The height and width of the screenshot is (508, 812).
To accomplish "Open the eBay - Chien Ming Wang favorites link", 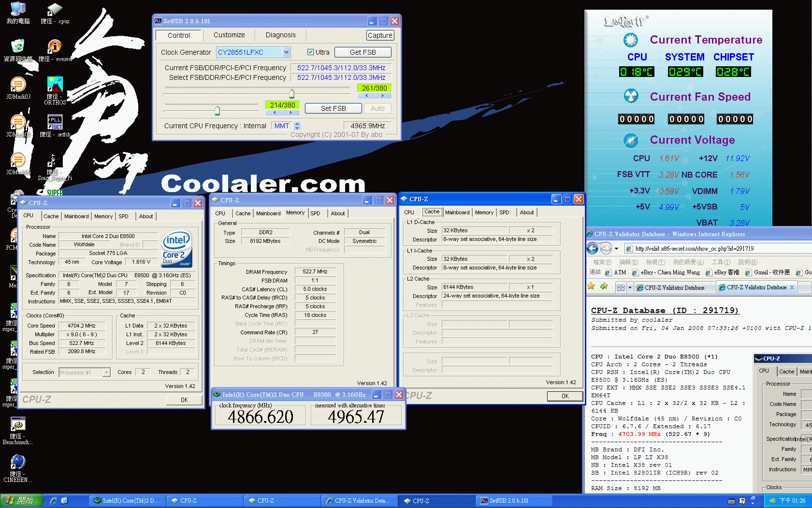I will pos(666,272).
